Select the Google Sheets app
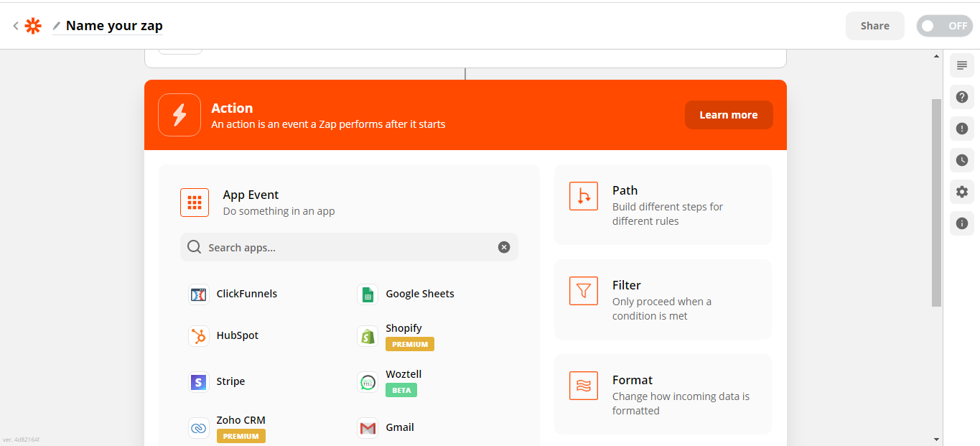 click(x=406, y=294)
